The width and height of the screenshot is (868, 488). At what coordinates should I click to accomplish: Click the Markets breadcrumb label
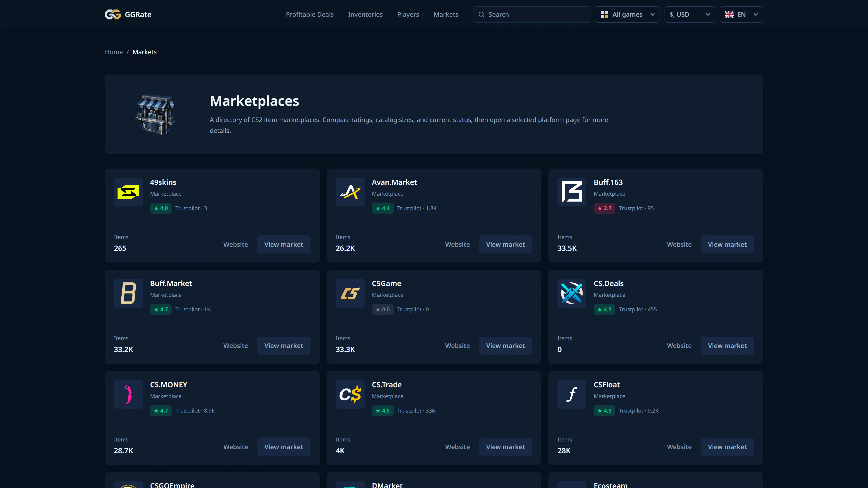point(145,52)
